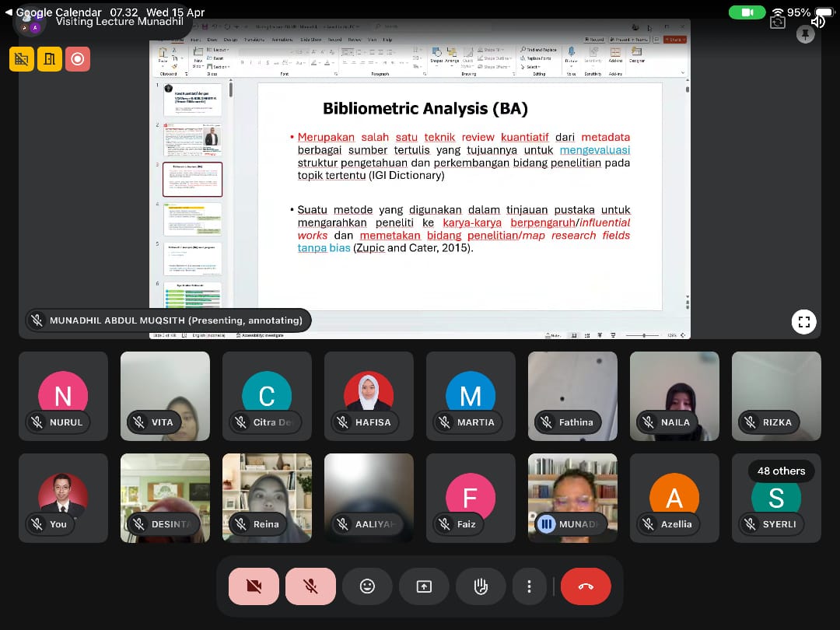The width and height of the screenshot is (840, 630).
Task: Tap the yellow door icon
Action: (x=49, y=58)
